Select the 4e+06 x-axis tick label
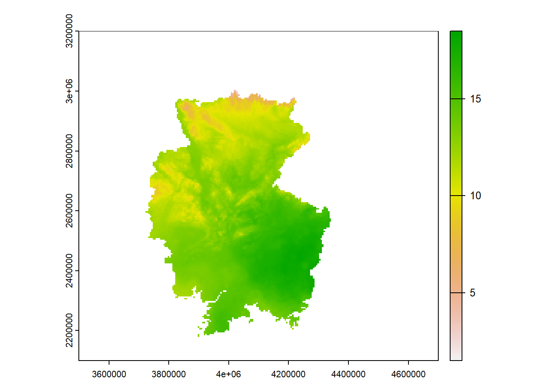Image resolution: width=549 pixels, height=392 pixels. point(228,374)
